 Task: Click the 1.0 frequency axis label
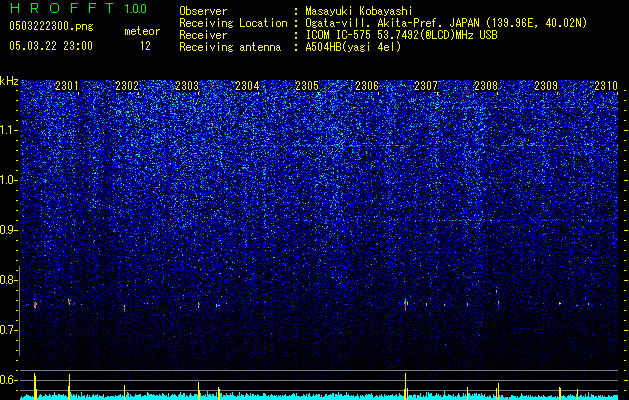[8, 181]
